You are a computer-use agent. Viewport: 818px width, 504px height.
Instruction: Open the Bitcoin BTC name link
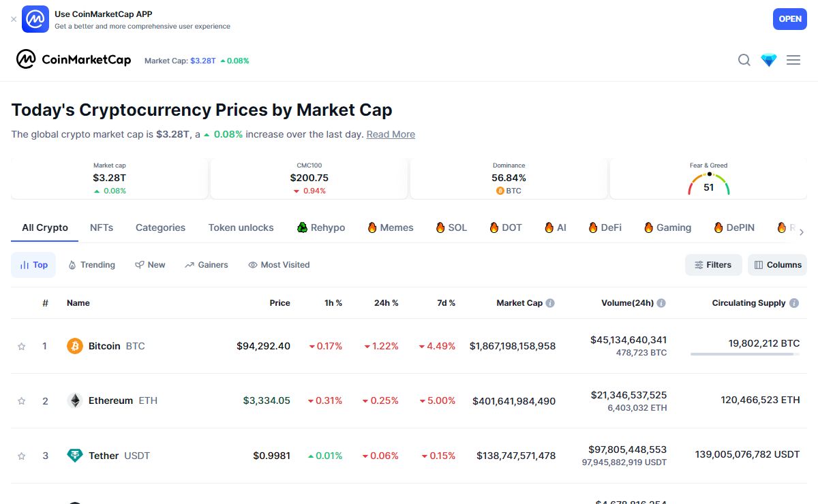117,346
